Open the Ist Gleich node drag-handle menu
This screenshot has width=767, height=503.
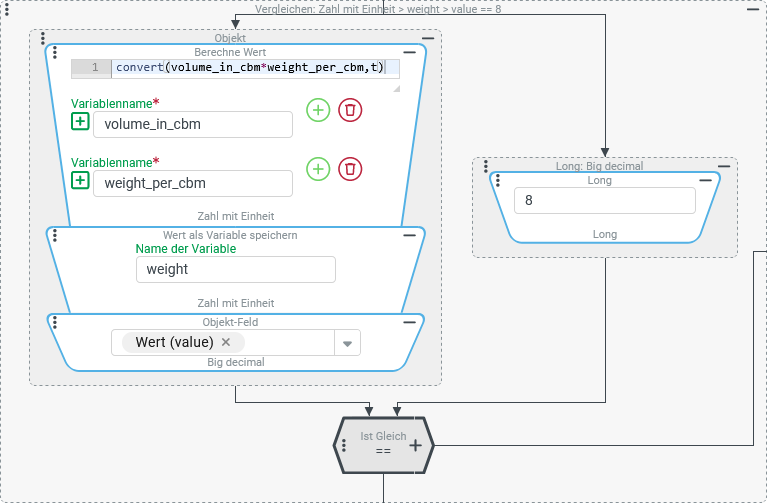(x=344, y=446)
